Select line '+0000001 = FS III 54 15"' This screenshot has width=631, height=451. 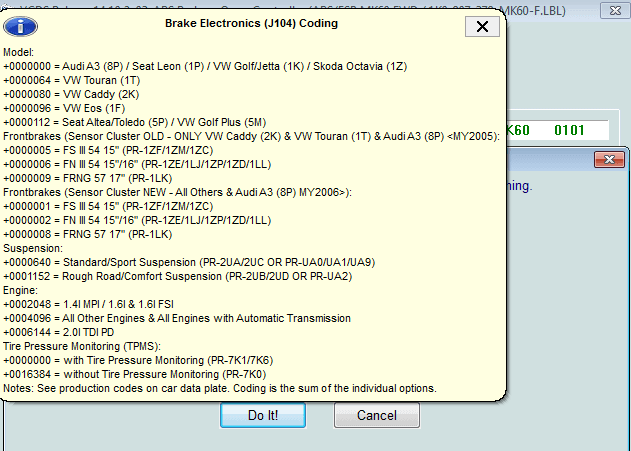click(x=108, y=206)
